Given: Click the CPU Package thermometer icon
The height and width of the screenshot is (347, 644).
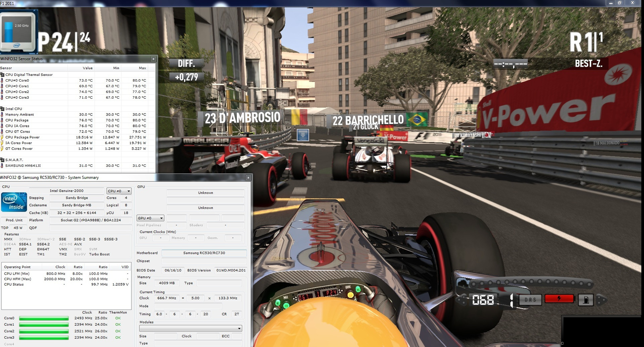Looking at the screenshot, I should 2,120.
